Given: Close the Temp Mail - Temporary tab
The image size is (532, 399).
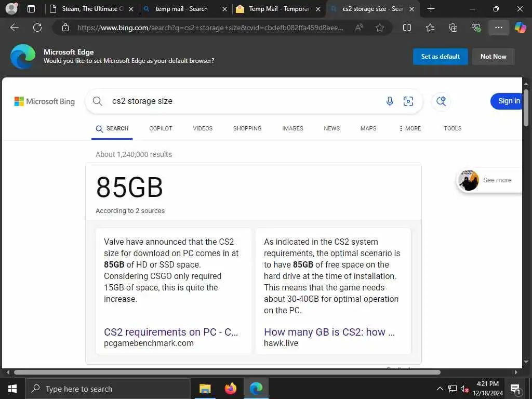Looking at the screenshot, I should coord(318,9).
